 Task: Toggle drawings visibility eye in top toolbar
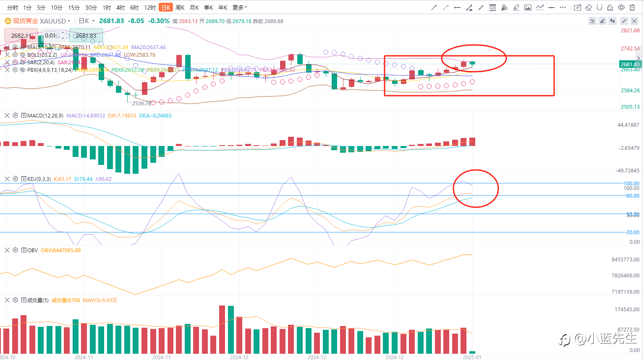point(621,8)
